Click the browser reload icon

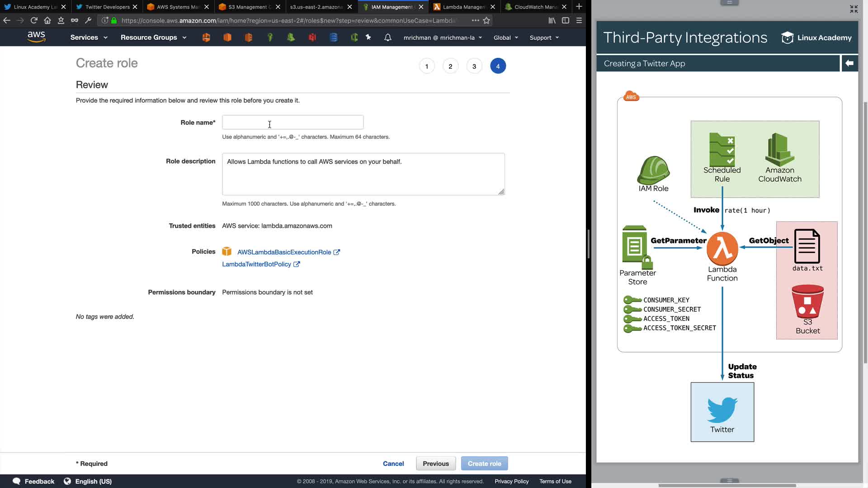pyautogui.click(x=34, y=20)
